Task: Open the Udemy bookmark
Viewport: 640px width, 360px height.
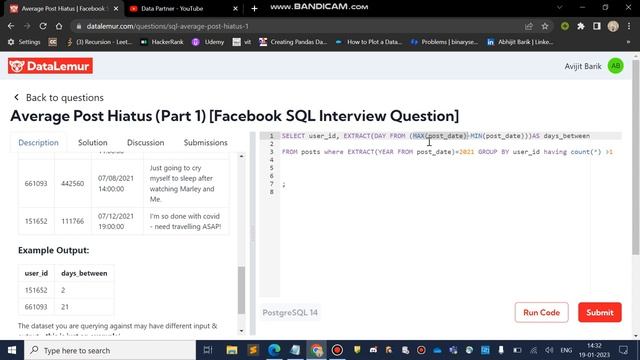Action: click(x=208, y=42)
